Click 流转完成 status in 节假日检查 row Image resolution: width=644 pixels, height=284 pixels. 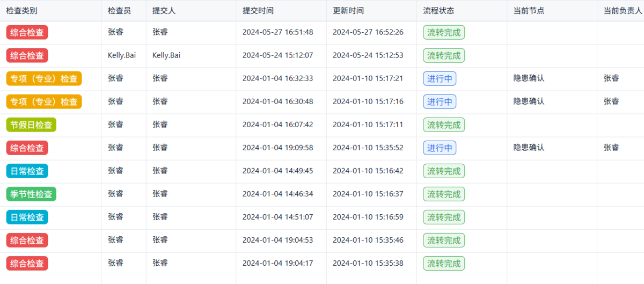point(444,125)
